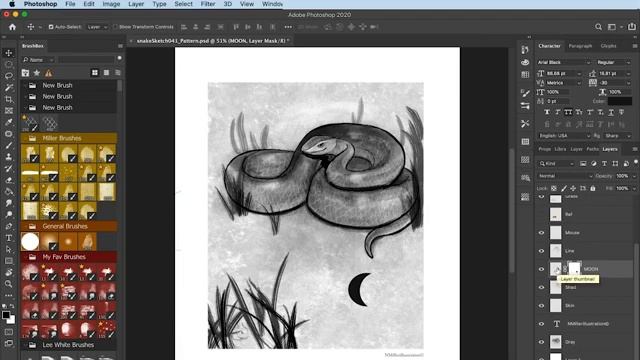Hide the Line layer
Image resolution: width=640 pixels, height=360 pixels.
click(542, 251)
